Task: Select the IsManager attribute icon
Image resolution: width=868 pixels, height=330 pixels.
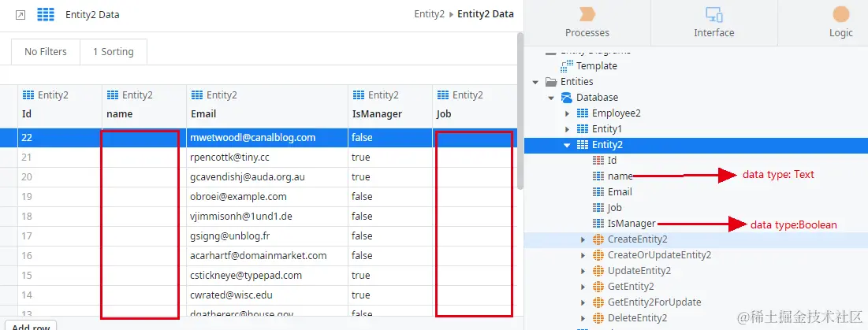Action: [598, 224]
